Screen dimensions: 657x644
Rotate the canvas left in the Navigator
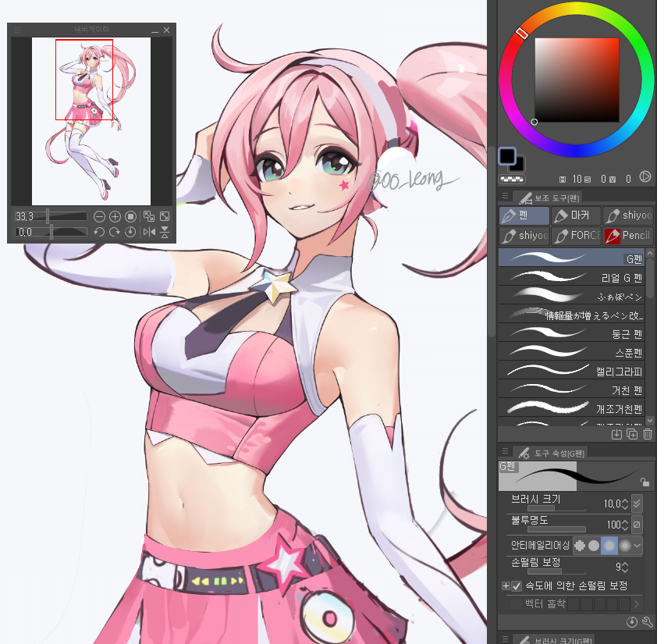tap(98, 230)
